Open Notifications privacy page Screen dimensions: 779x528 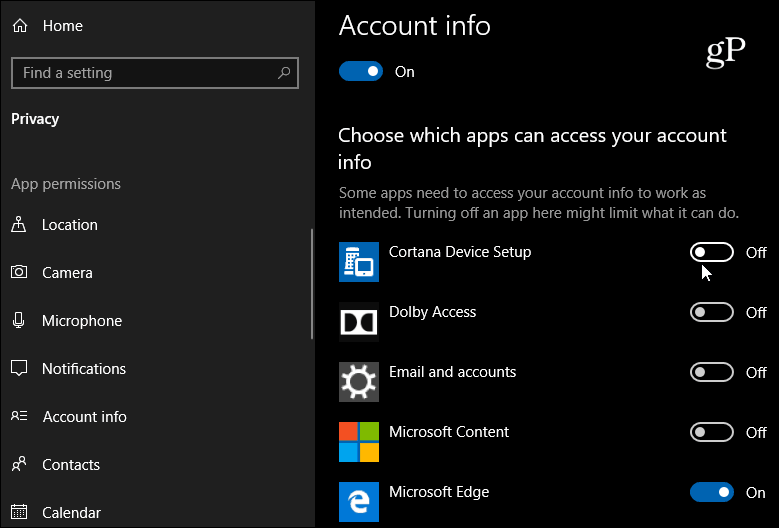click(x=84, y=369)
